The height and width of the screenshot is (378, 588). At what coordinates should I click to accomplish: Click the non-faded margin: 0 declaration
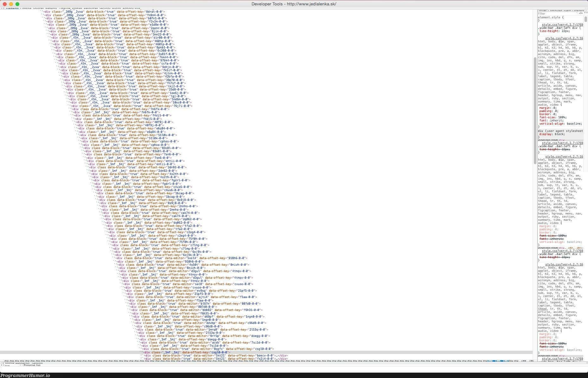pyautogui.click(x=547, y=108)
